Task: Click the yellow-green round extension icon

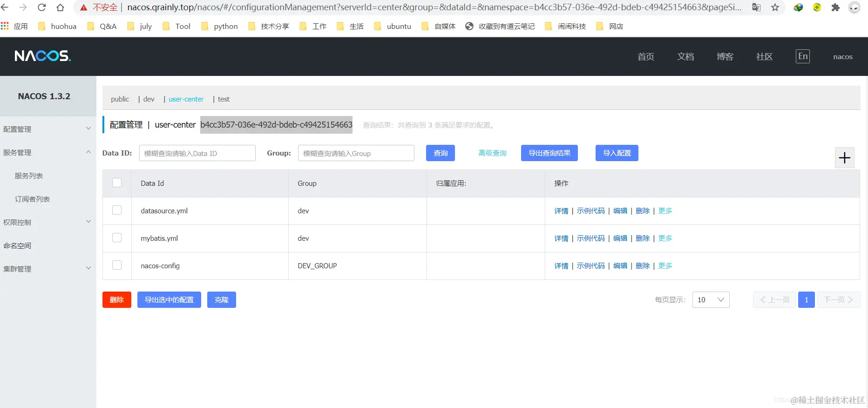Action: pos(817,7)
